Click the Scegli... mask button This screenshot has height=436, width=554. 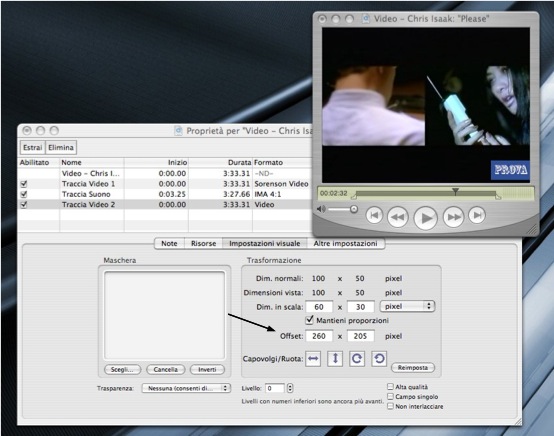pos(122,370)
